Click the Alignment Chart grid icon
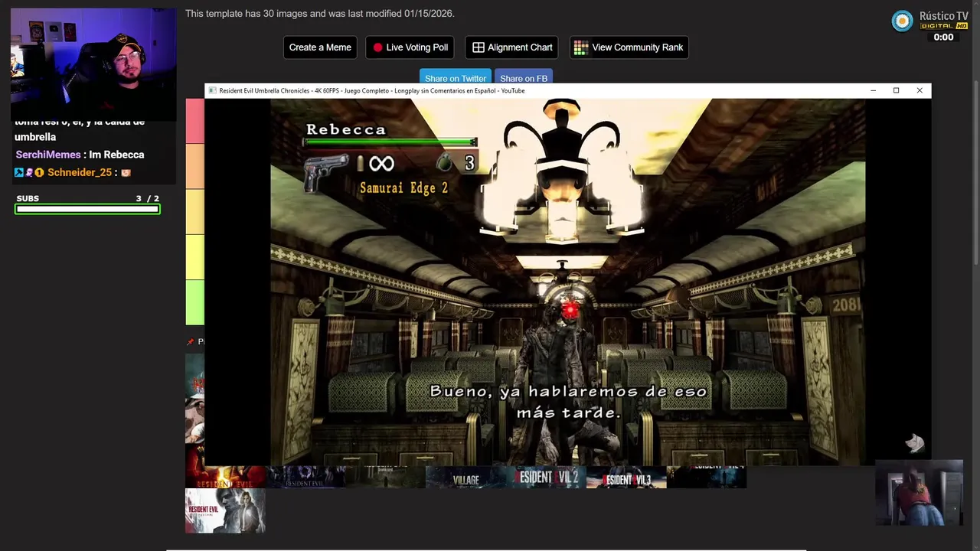Viewport: 980px width, 551px height. 479,47
